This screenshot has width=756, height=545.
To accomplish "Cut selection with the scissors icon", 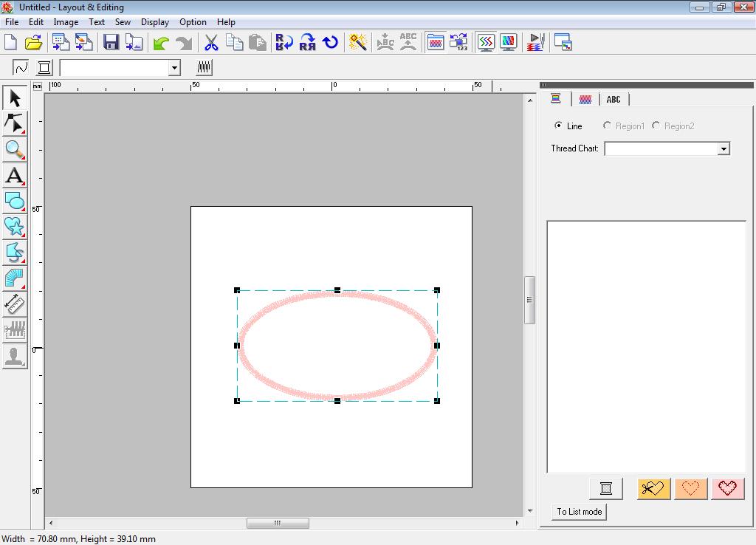I will pos(211,42).
